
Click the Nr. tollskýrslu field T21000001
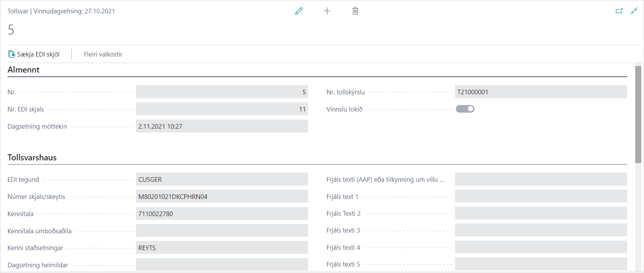[x=541, y=92]
